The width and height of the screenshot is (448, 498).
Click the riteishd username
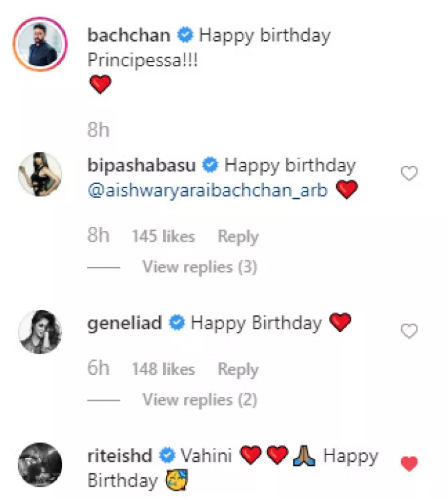click(x=120, y=456)
